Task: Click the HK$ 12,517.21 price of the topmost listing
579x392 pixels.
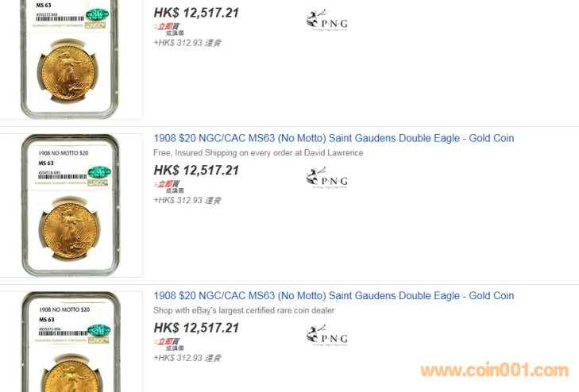Action: click(196, 13)
